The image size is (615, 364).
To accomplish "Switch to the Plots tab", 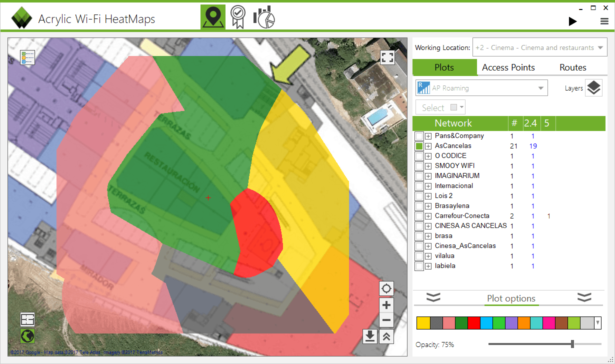I will click(444, 67).
